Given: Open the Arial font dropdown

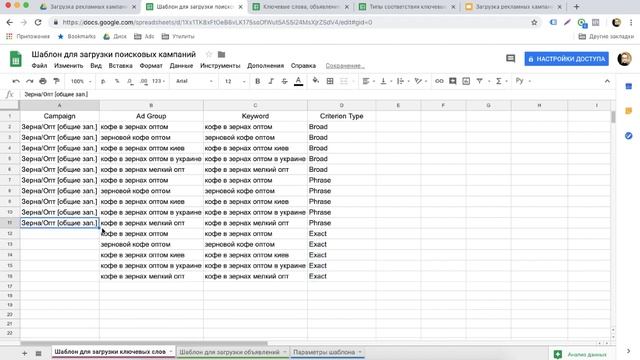Looking at the screenshot, I should (194, 81).
